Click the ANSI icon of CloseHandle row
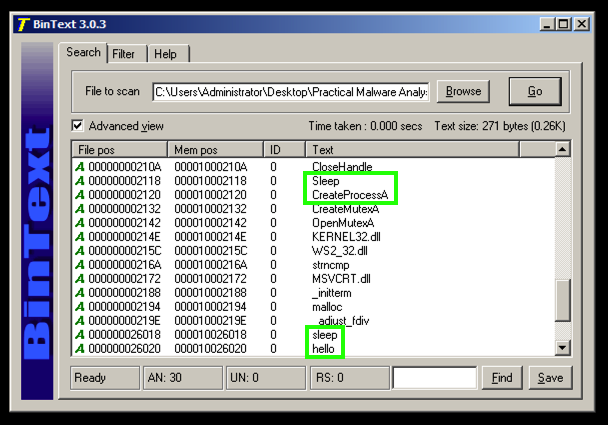This screenshot has height=425, width=608. point(80,167)
